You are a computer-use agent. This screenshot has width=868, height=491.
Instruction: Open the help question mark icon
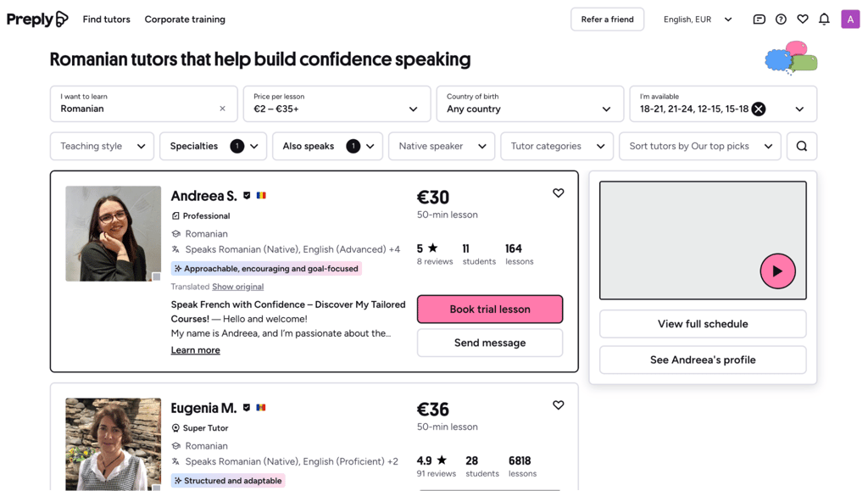781,20
